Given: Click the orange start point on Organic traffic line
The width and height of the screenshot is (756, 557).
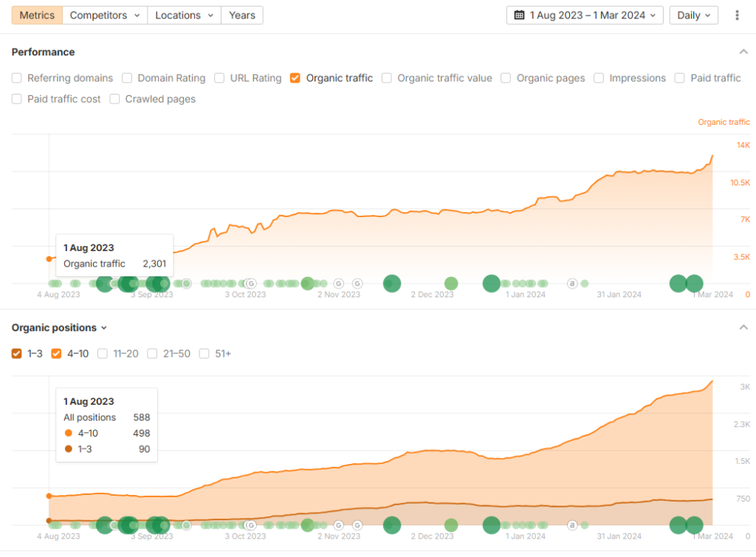Looking at the screenshot, I should click(49, 259).
